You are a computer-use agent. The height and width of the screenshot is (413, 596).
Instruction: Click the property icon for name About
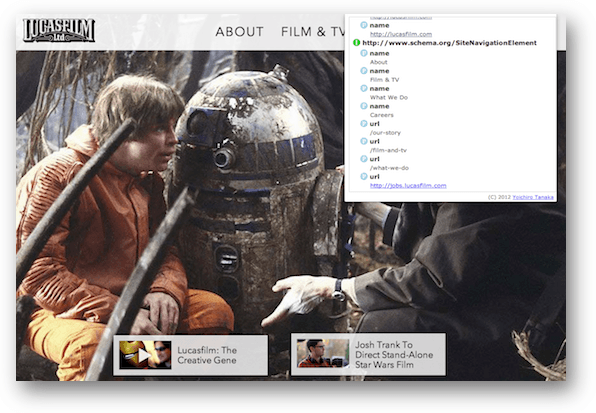coord(364,53)
